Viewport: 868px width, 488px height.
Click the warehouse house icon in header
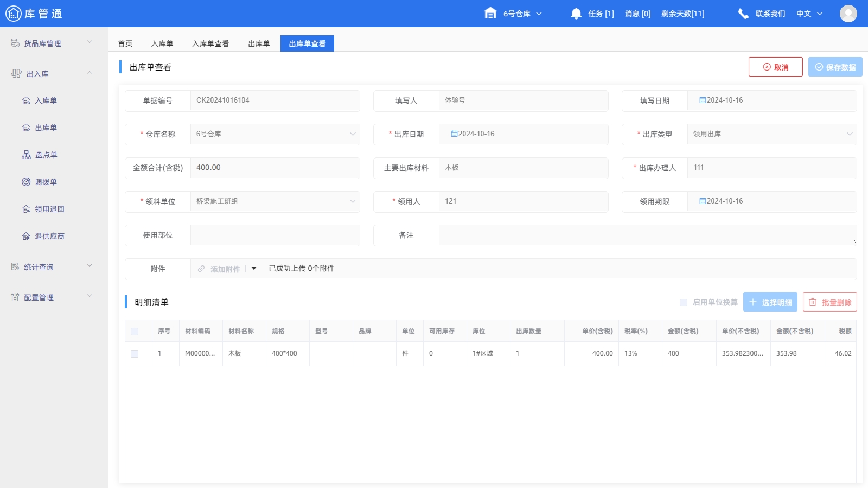[490, 13]
